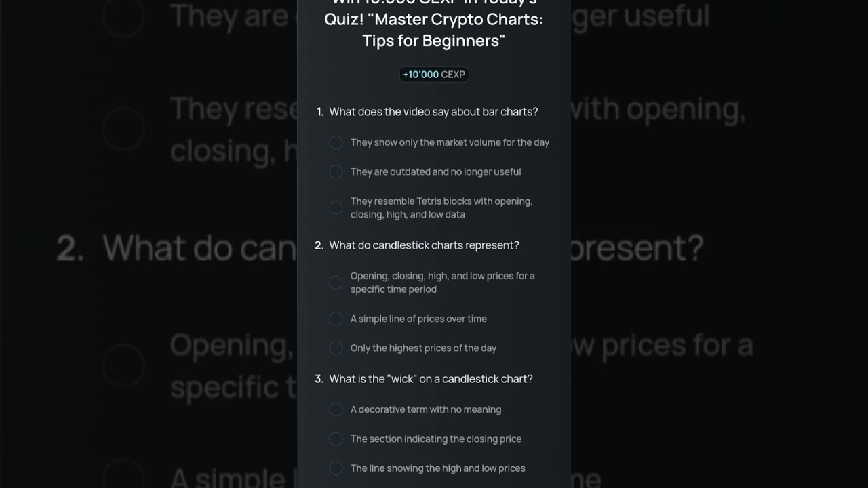The width and height of the screenshot is (868, 488).
Task: Choose radio circle beside "They are outdated and no longer useful"
Action: pyautogui.click(x=336, y=172)
